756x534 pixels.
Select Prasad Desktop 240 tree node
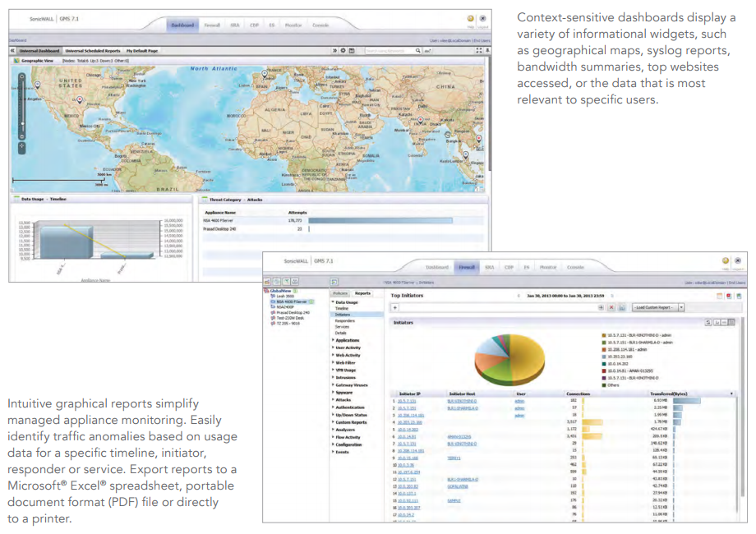293,312
